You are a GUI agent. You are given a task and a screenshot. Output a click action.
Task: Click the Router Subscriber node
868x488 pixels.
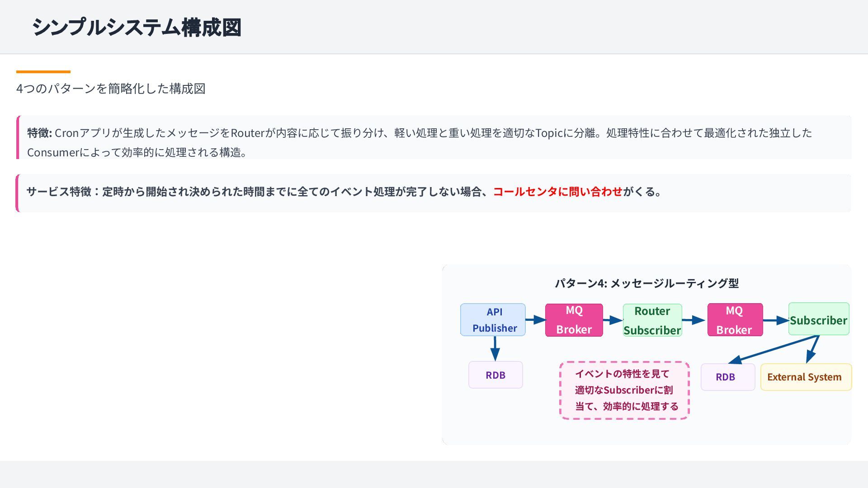pyautogui.click(x=652, y=320)
